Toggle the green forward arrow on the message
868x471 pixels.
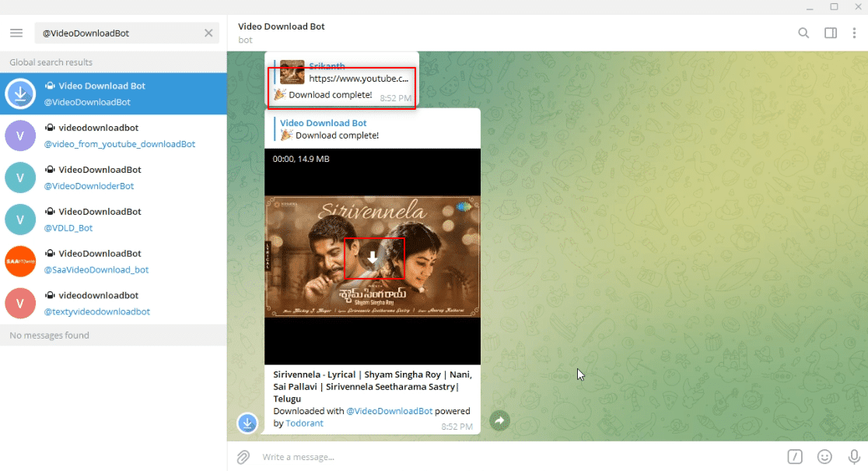(x=499, y=420)
